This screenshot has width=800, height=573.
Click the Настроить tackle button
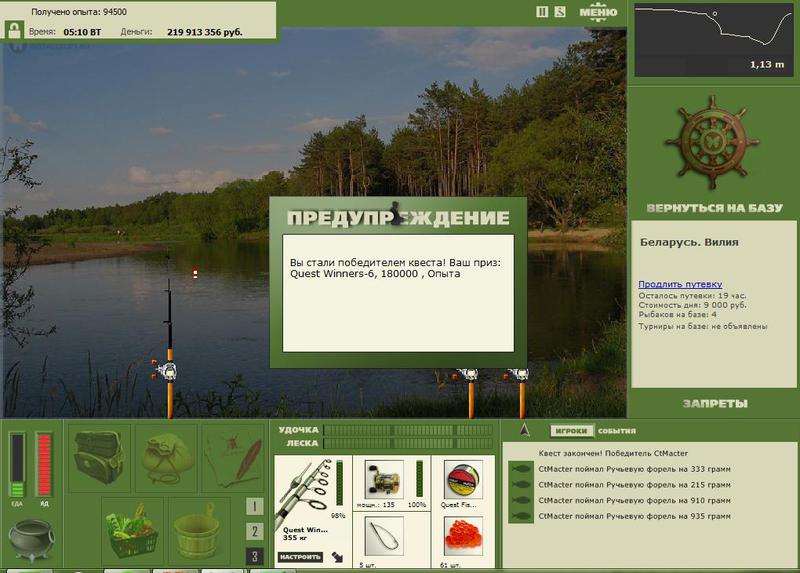301,557
